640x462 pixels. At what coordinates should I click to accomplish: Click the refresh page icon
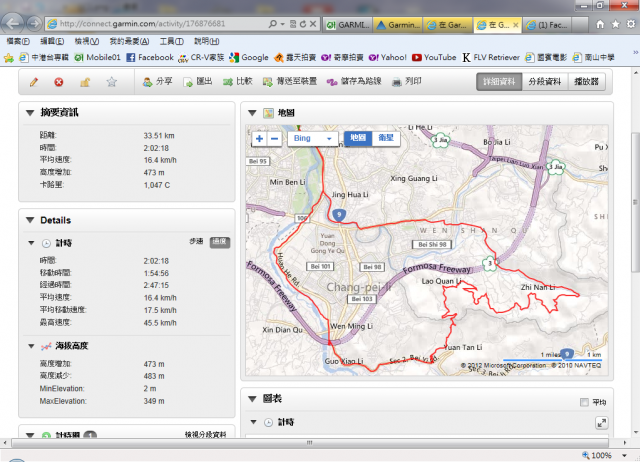[x=303, y=24]
